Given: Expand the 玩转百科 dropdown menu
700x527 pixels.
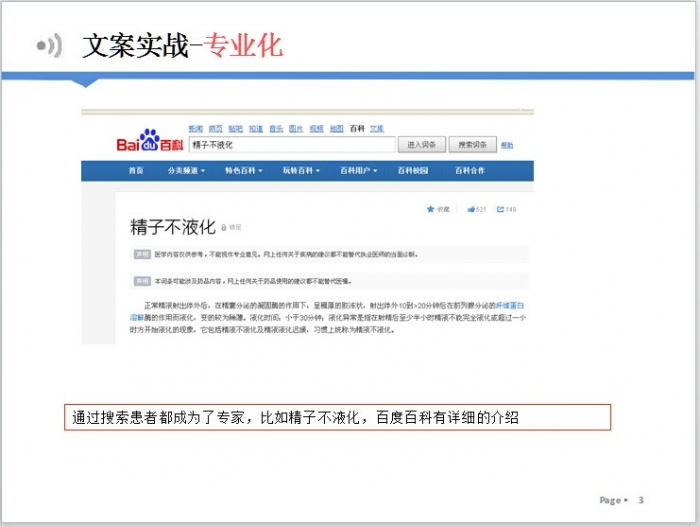Looking at the screenshot, I should point(301,171).
